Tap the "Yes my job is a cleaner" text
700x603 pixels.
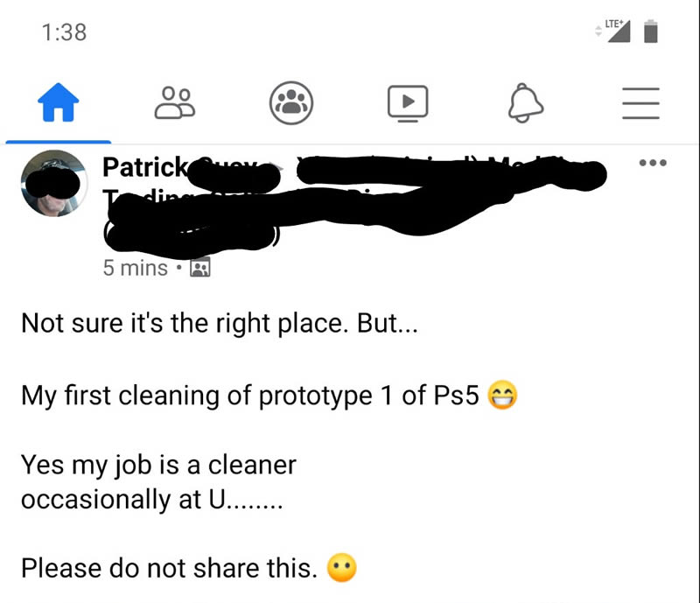point(158,465)
